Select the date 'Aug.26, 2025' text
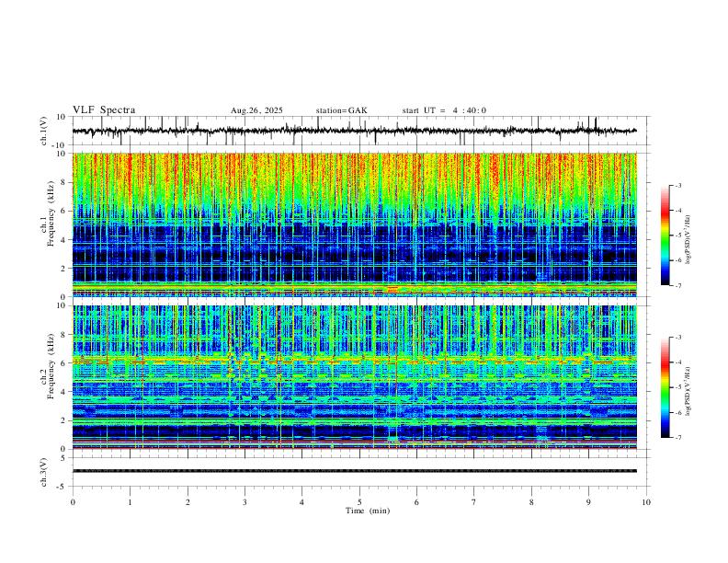This screenshot has width=728, height=563. (256, 110)
